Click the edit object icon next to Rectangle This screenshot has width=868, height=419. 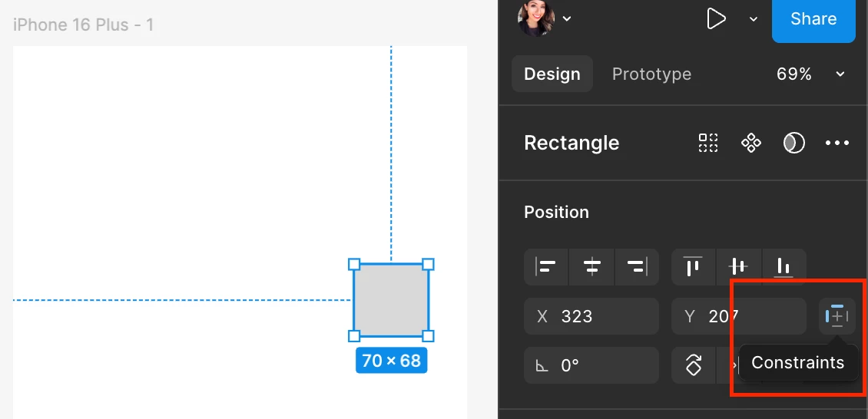(708, 143)
